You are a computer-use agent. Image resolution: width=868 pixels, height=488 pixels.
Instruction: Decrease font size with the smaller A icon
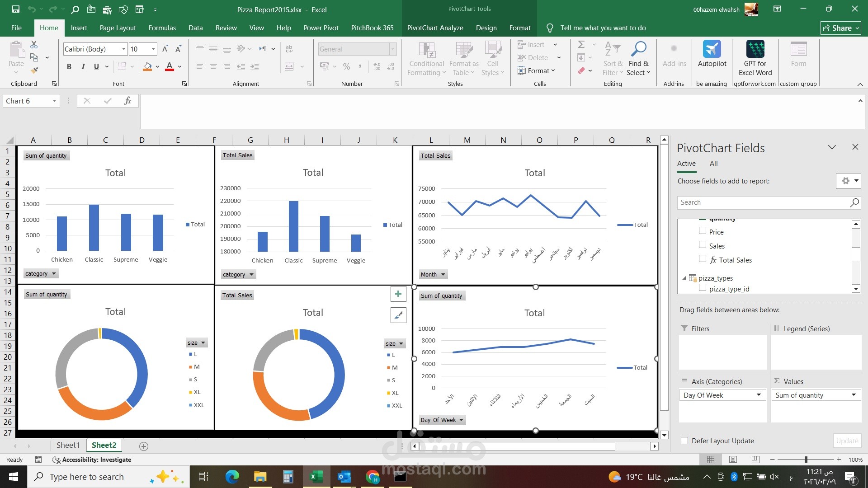tap(178, 49)
